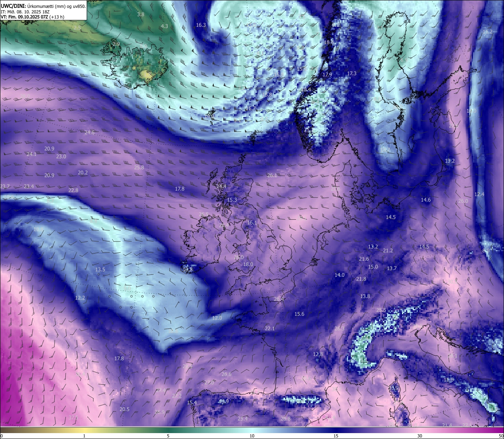
Task: Click the value 21.8 on the map
Action: [x=361, y=279]
